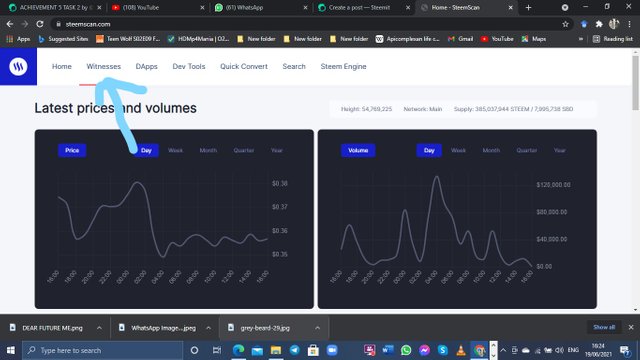
Task: Open Skype from the taskbar
Action: click(x=442, y=350)
